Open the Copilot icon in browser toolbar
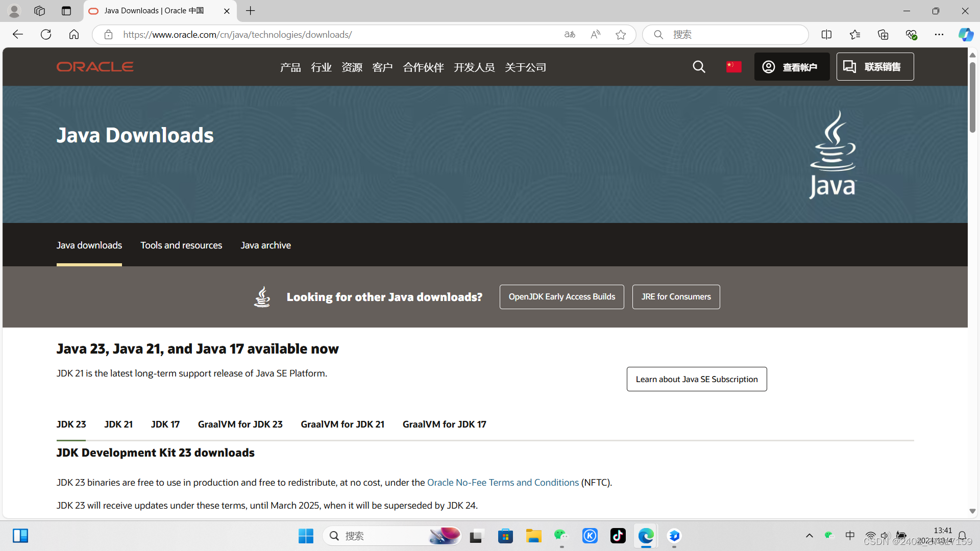 965,35
